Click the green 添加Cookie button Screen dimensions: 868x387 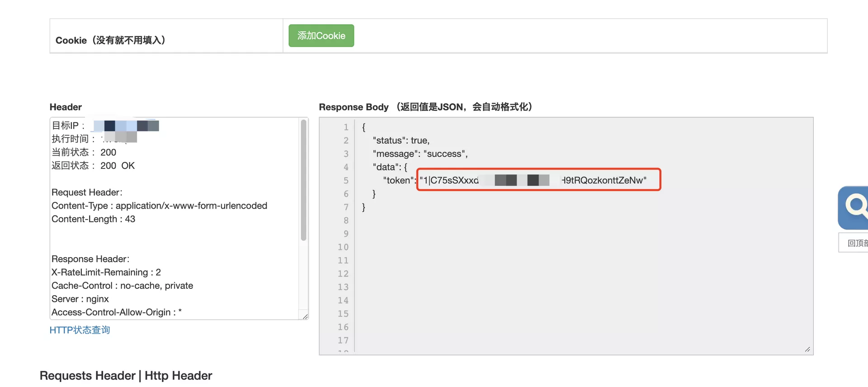(x=321, y=36)
